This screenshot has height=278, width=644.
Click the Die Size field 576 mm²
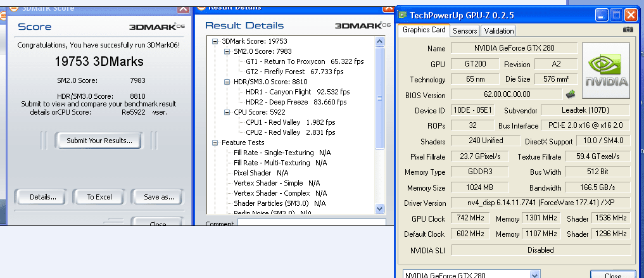556,79
